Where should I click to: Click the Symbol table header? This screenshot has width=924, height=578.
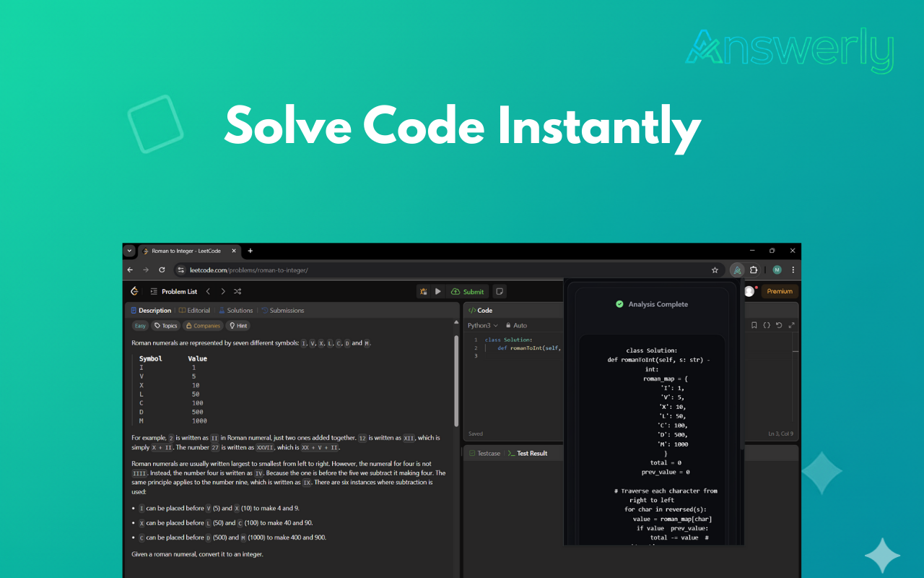click(x=151, y=358)
